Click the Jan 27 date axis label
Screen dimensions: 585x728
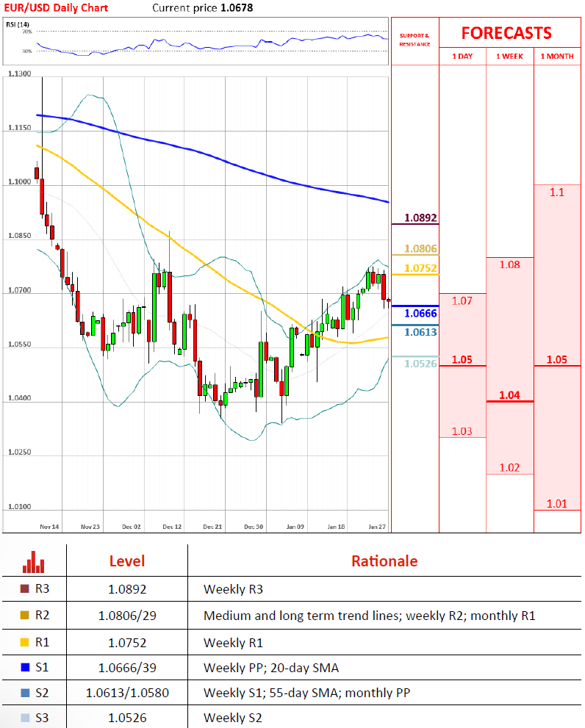377,527
